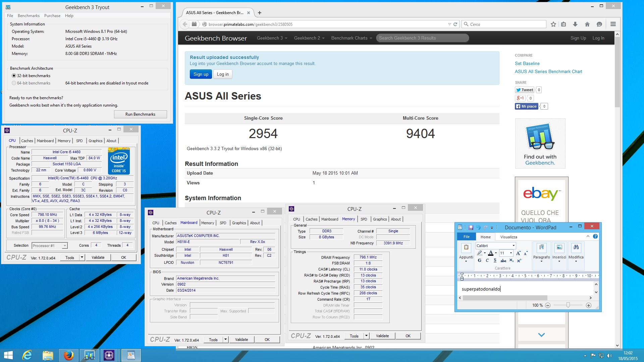Click the bookmark star icon in Firefox
Image resolution: width=644 pixels, height=362 pixels.
(553, 24)
